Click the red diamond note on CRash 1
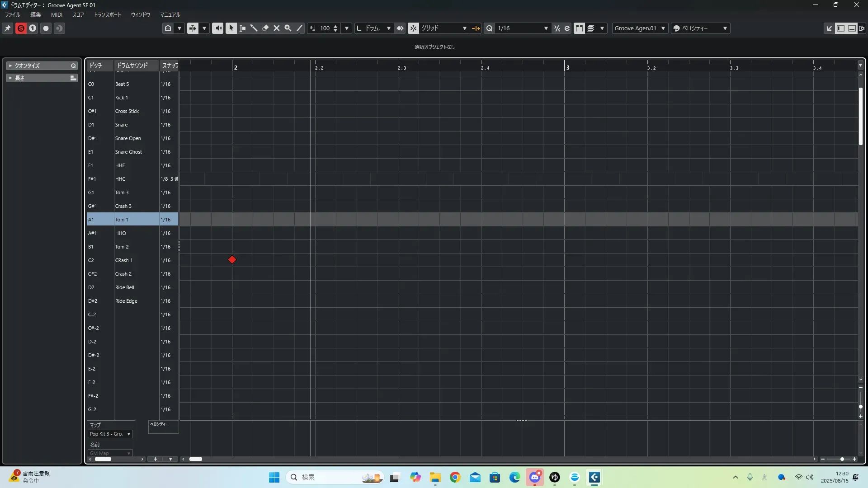The height and width of the screenshot is (488, 868). coord(232,260)
